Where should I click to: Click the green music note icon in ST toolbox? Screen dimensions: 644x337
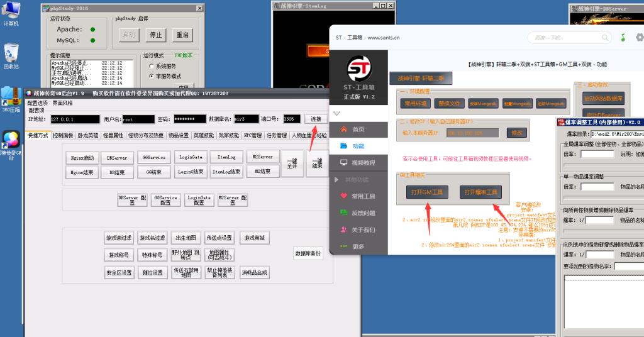tap(623, 37)
